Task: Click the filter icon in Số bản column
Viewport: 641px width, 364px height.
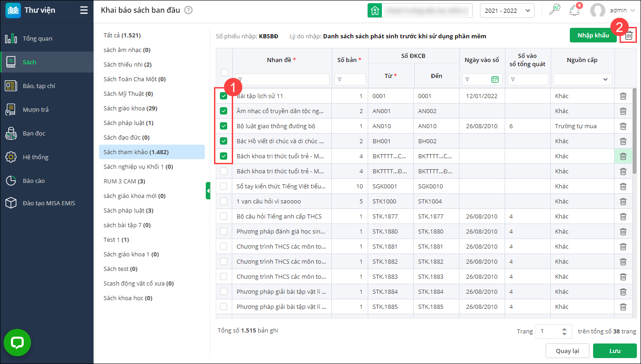Action: point(339,79)
